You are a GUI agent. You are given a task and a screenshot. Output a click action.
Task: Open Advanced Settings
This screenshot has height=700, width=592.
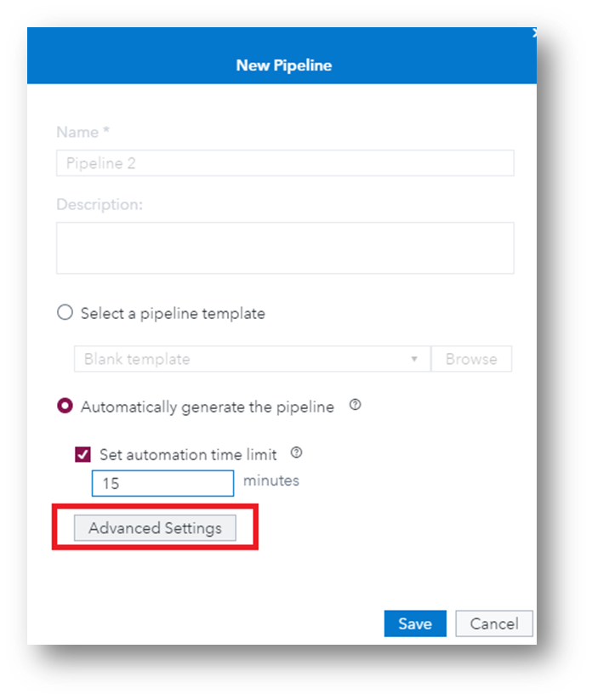tap(155, 528)
